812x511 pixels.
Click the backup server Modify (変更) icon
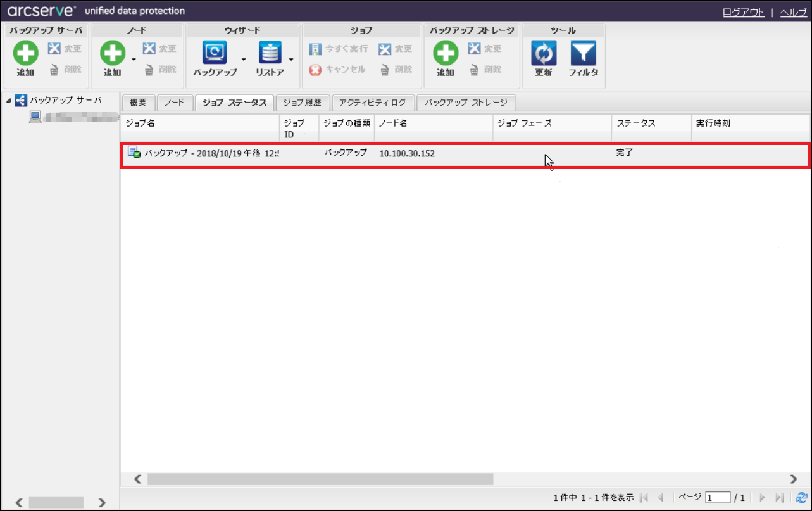[x=54, y=49]
